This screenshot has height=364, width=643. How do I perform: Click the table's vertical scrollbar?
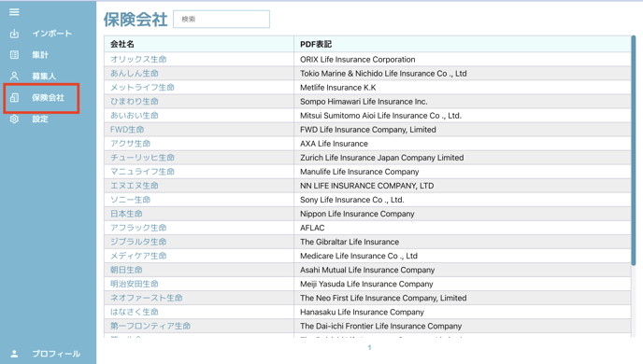coord(634,150)
